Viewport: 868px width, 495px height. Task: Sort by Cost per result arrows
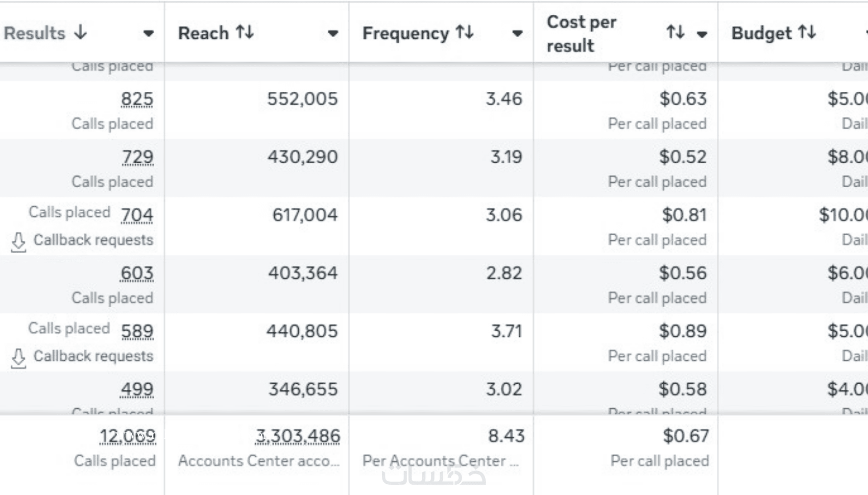pyautogui.click(x=675, y=33)
